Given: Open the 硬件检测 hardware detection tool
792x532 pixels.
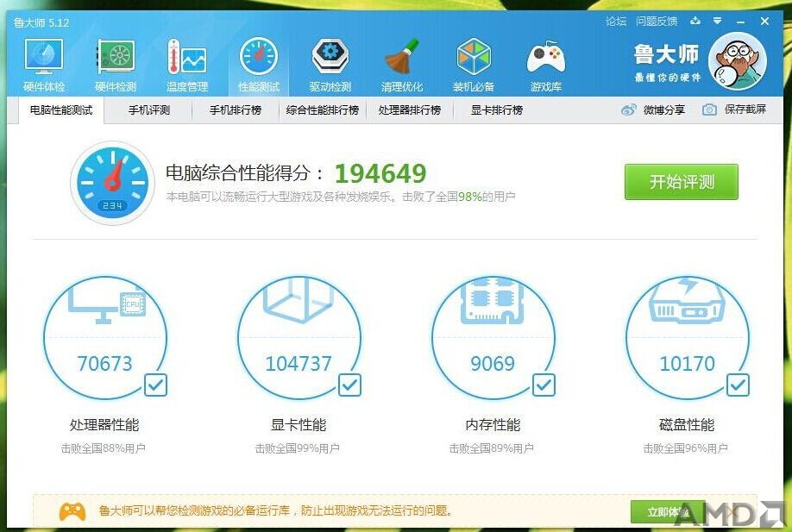Looking at the screenshot, I should pyautogui.click(x=116, y=66).
